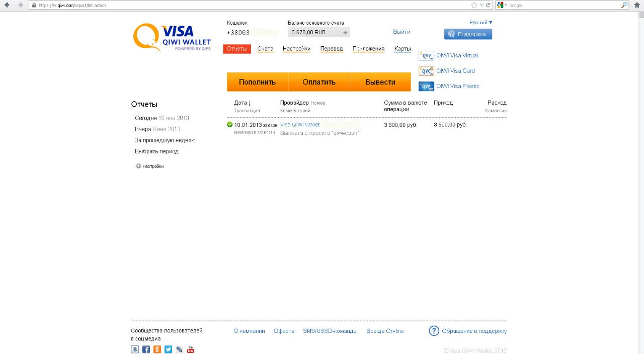This screenshot has height=354, width=644.
Task: Go to browser home page icon
Action: click(x=636, y=5)
